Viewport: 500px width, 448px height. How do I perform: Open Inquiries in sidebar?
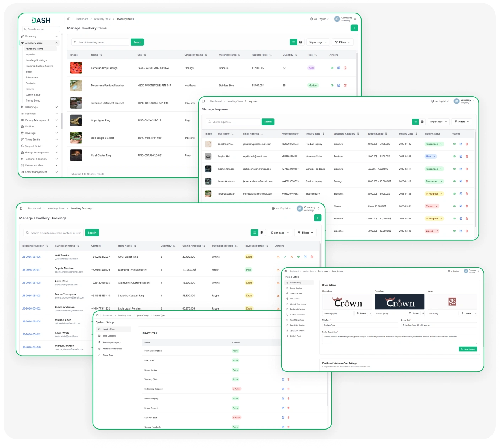31,54
